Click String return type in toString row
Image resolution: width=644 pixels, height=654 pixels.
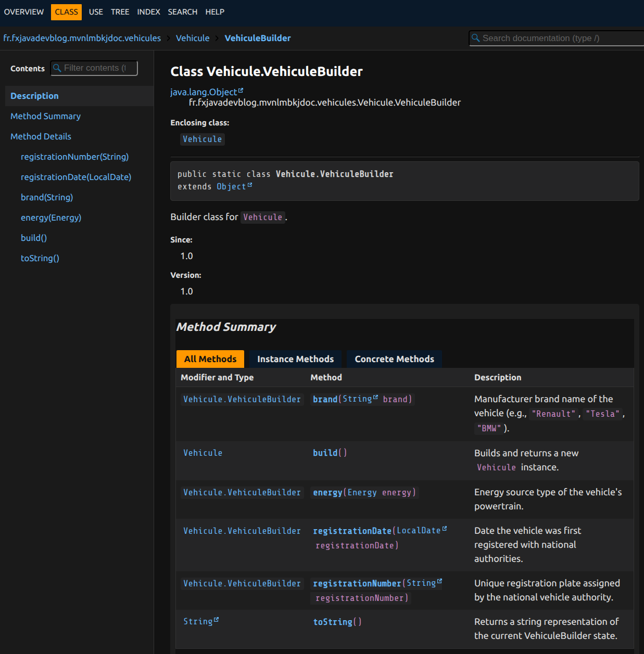tap(198, 622)
